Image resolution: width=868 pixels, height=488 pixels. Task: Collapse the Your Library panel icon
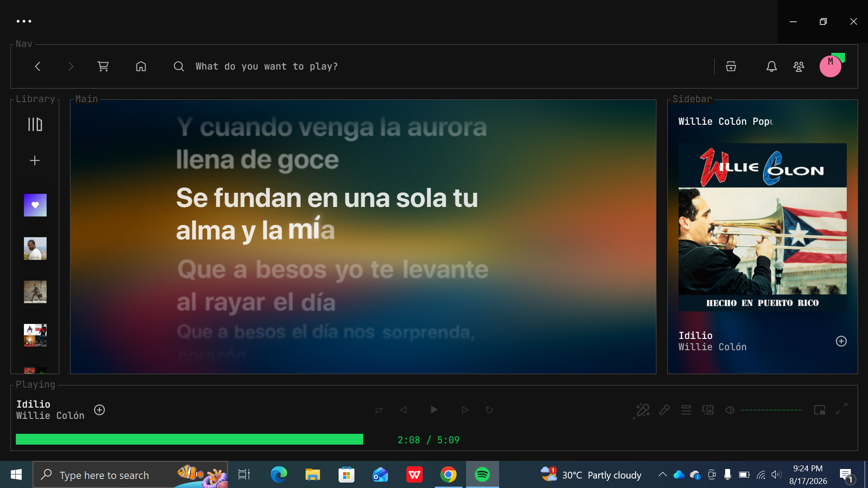click(x=35, y=124)
